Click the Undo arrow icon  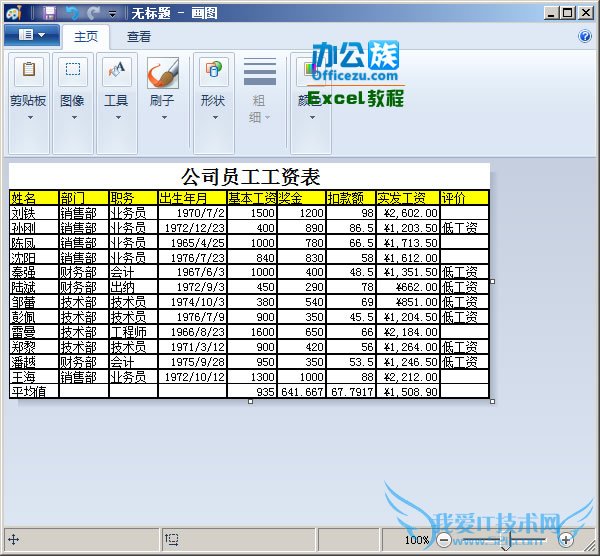pyautogui.click(x=72, y=13)
